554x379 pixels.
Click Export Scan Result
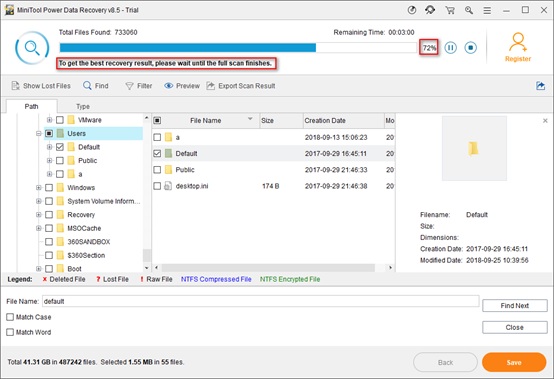coord(241,86)
